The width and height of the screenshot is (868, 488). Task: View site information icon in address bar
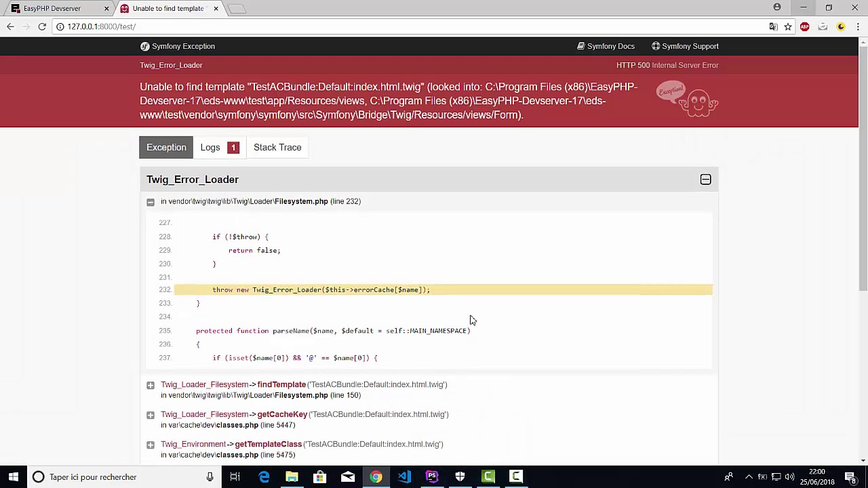(x=60, y=26)
